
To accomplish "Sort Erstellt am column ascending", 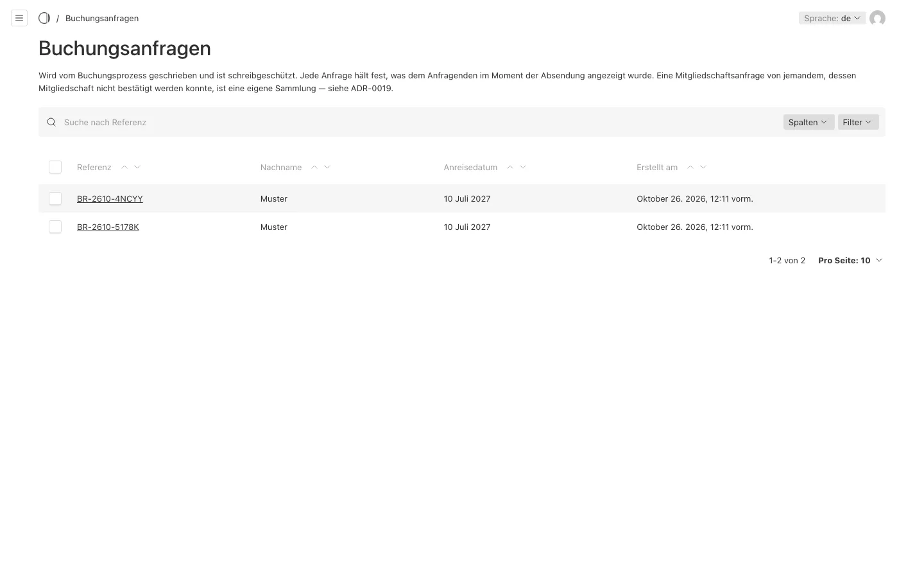I will 690,167.
